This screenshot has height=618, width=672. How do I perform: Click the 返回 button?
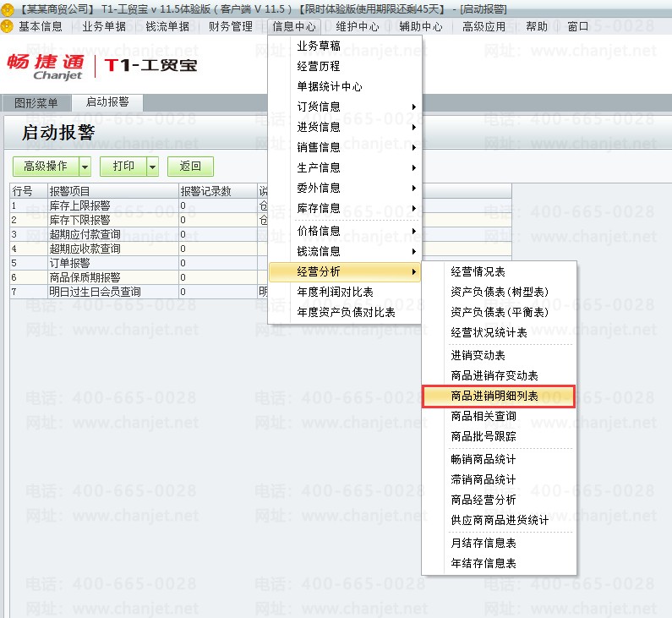click(x=190, y=166)
